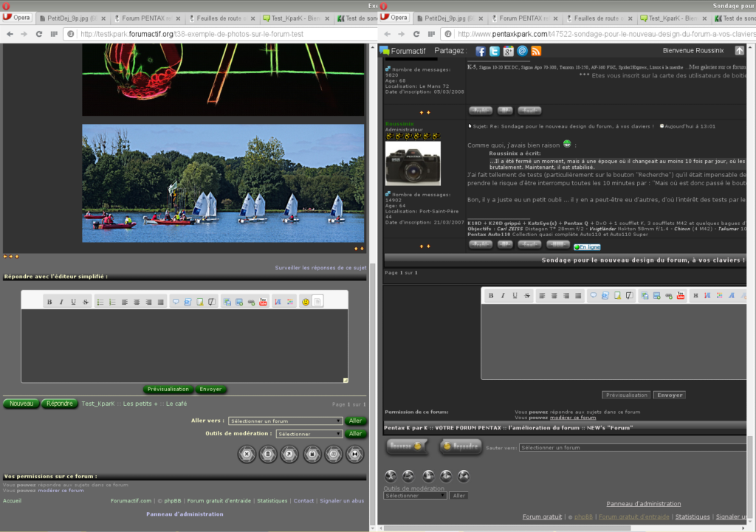The image size is (756, 532).
Task: Open the smiley picker in left editor
Action: [x=305, y=302]
